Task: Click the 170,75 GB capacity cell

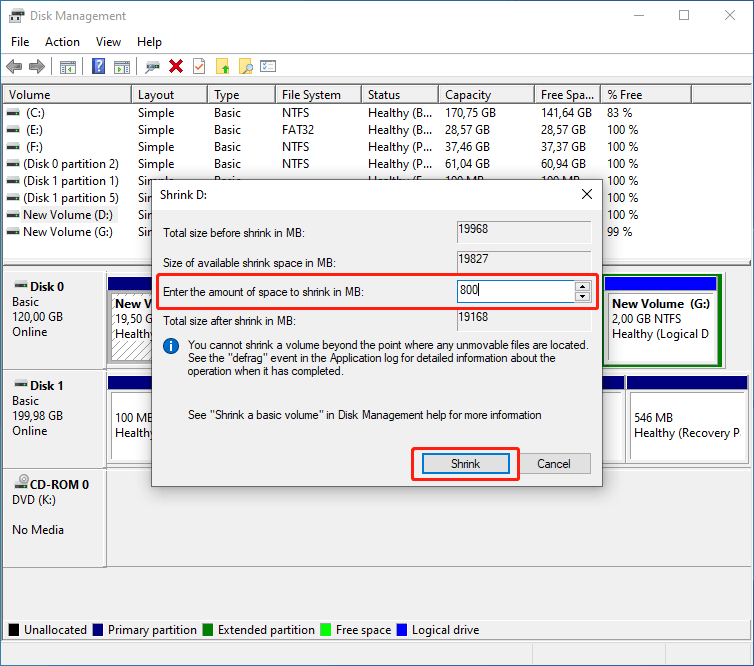Action: [470, 113]
